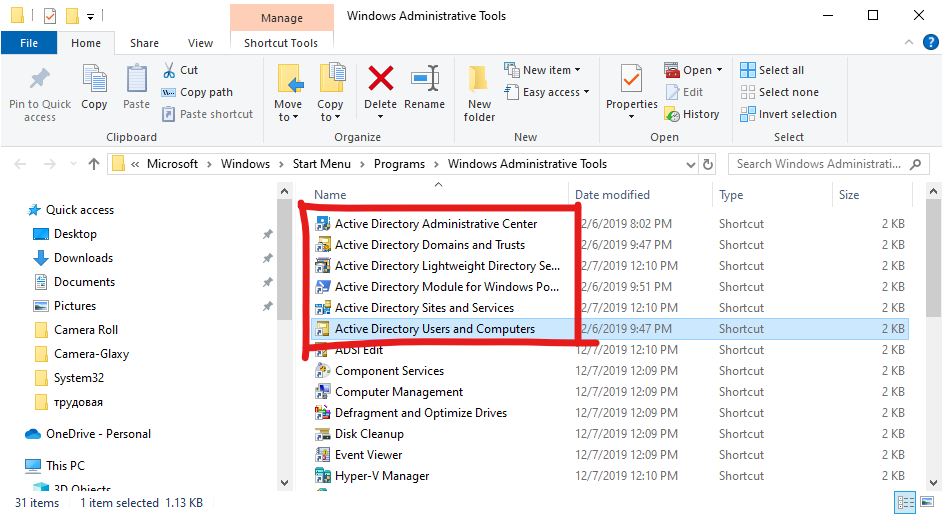Click the Paste clipboard icon
Viewport: 943px width, 515px height.
click(x=137, y=79)
